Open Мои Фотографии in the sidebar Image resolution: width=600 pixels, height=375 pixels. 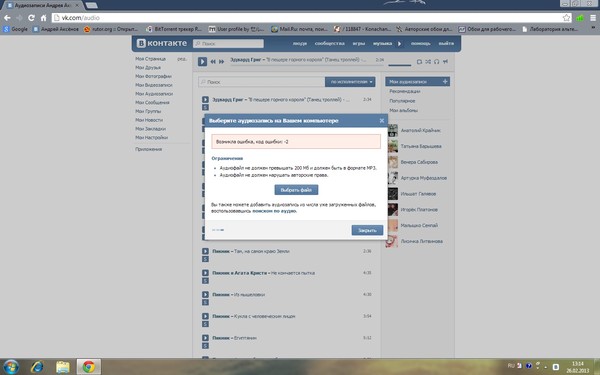click(x=153, y=77)
